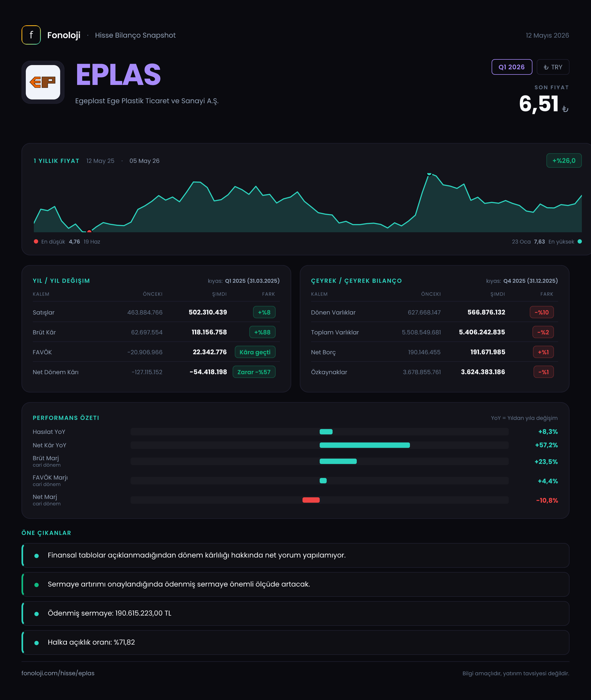Click the -%10 badge for Dönen Varlıklar
591x700 pixels.
click(x=542, y=312)
